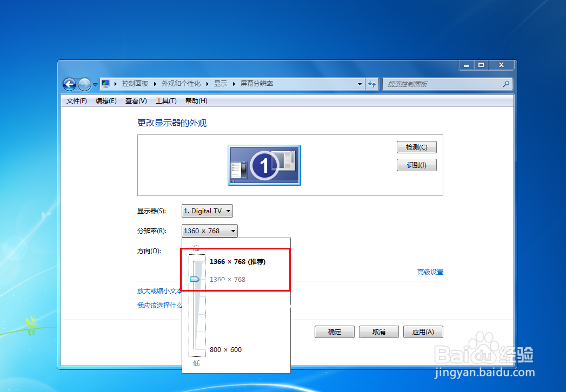Click the resolution slider thumb
This screenshot has height=392, width=566.
tap(195, 279)
